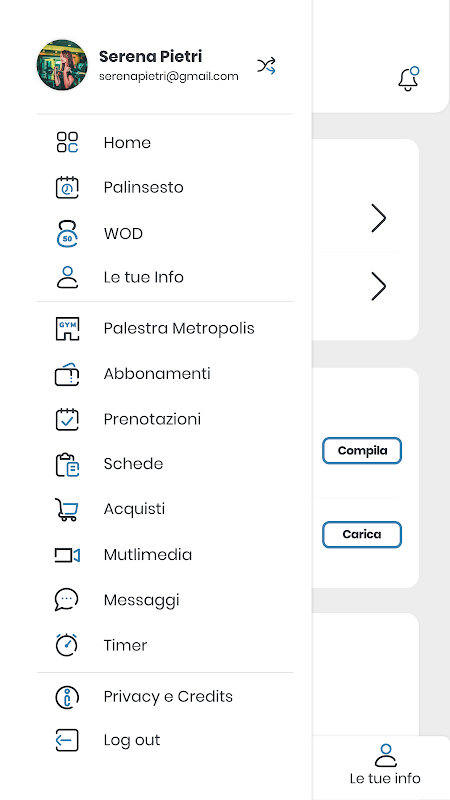Click the Compila button
The image size is (450, 800).
pos(362,451)
